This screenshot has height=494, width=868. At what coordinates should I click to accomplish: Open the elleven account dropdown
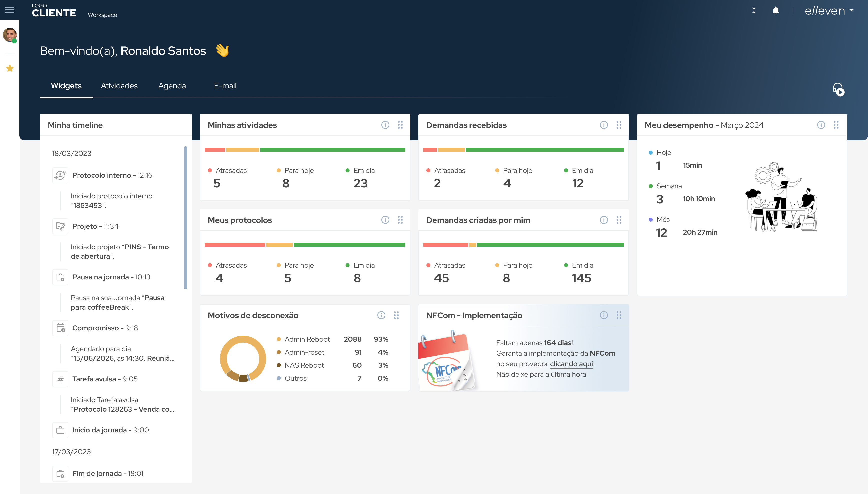[x=829, y=10]
